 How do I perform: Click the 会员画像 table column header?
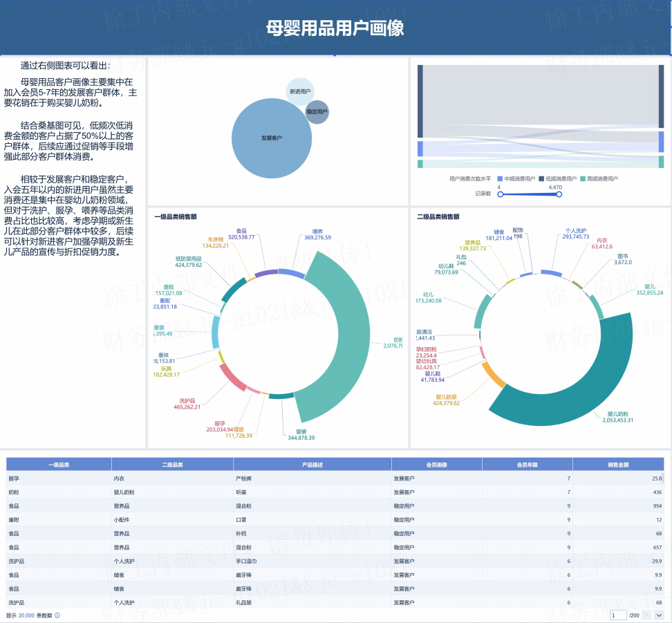click(437, 465)
